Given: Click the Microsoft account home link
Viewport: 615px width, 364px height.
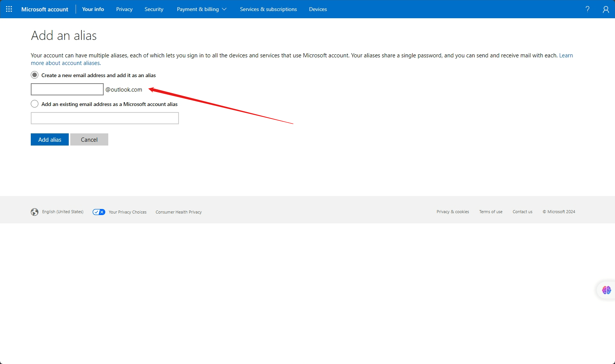Looking at the screenshot, I should pos(45,9).
